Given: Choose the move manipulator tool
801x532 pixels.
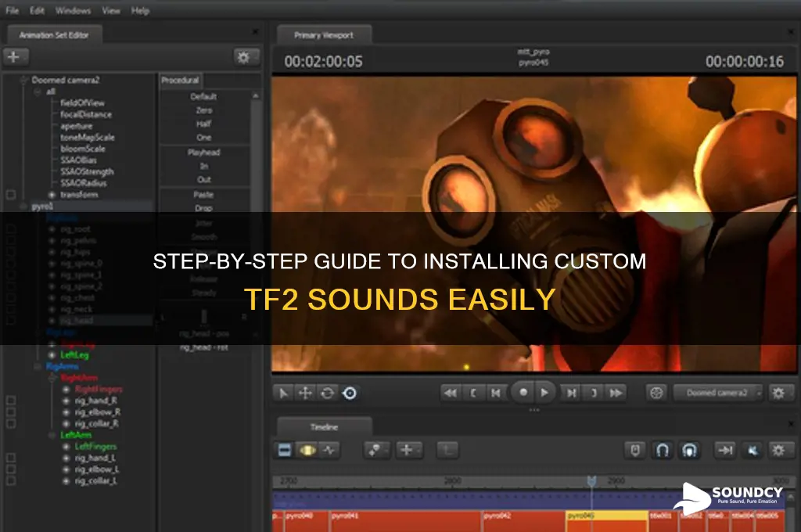Looking at the screenshot, I should [x=305, y=393].
